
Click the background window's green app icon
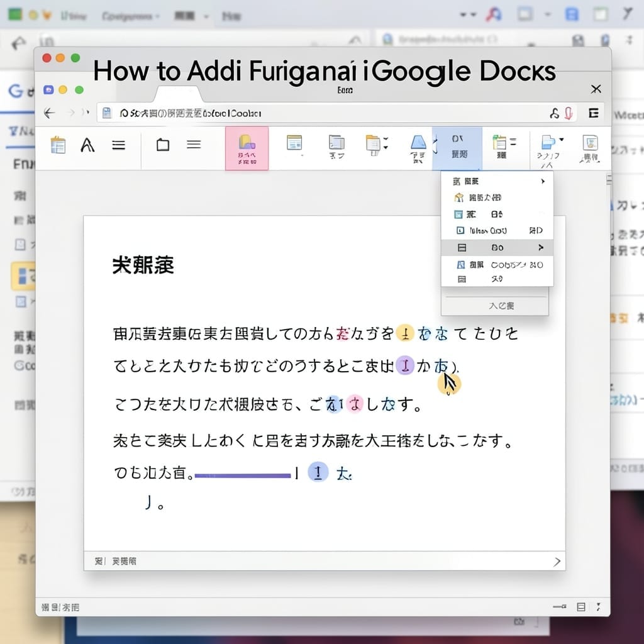(x=15, y=15)
